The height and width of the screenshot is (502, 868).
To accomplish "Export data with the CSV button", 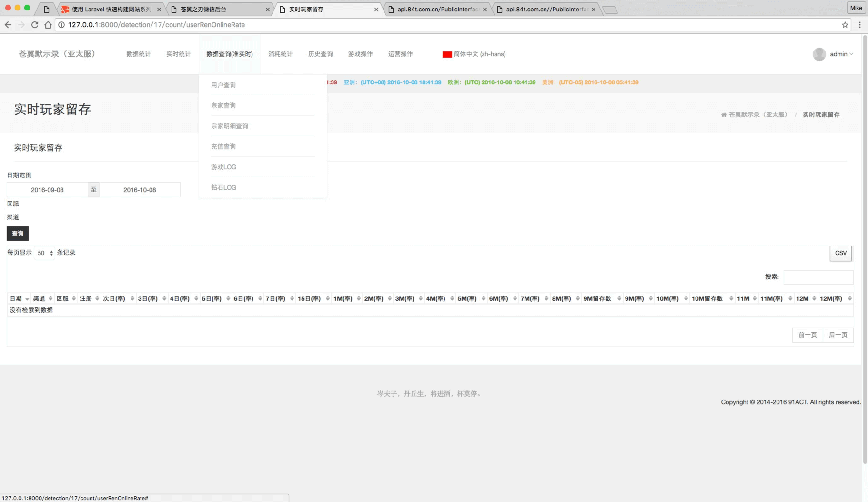I will pyautogui.click(x=840, y=253).
